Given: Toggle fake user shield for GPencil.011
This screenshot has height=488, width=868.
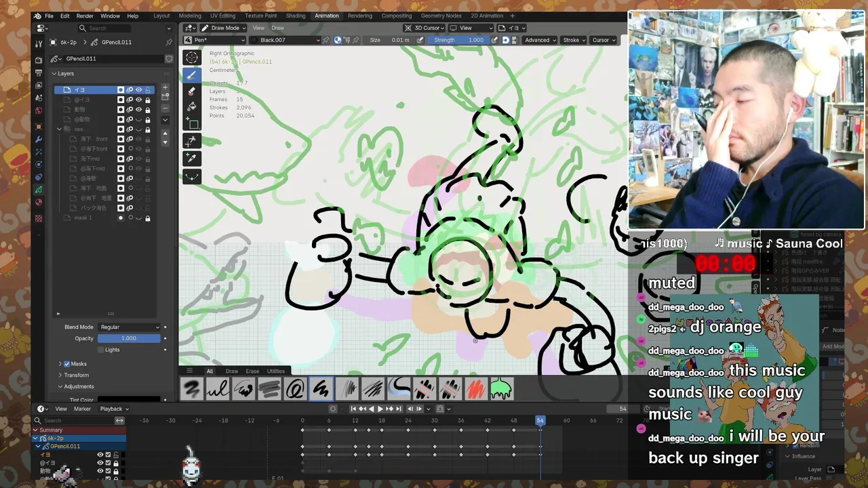Looking at the screenshot, I should click(169, 59).
